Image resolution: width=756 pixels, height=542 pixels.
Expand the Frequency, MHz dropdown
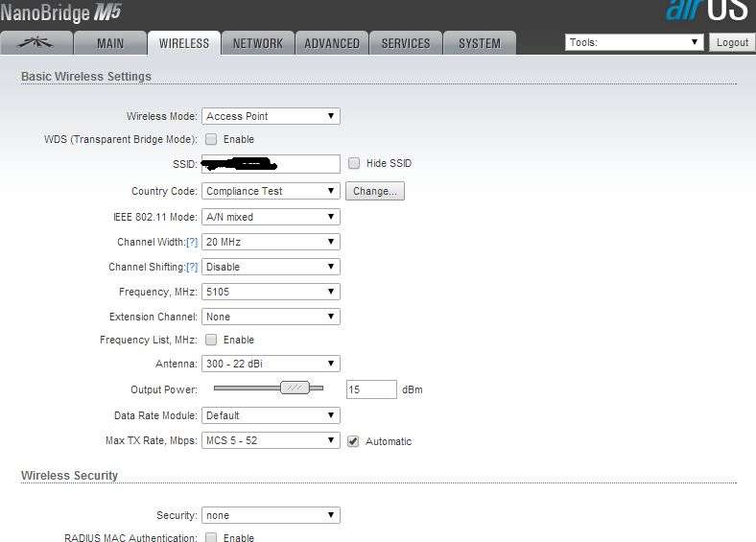[271, 292]
